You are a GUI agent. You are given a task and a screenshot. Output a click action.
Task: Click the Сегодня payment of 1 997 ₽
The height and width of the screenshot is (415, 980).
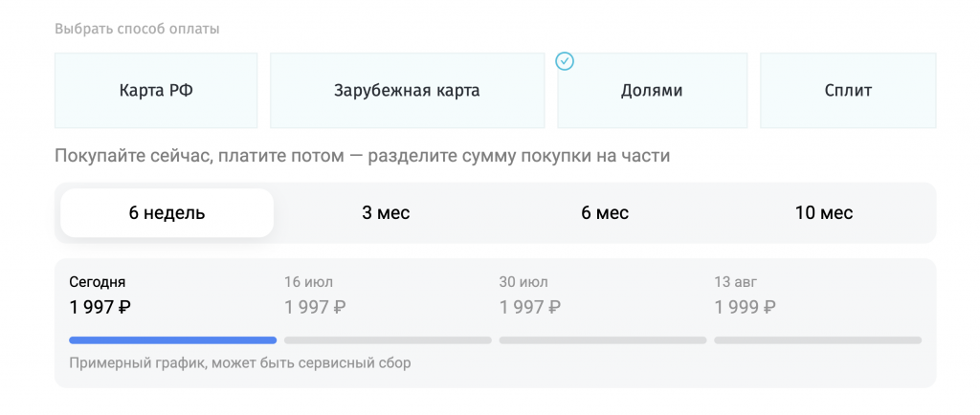coord(100,307)
